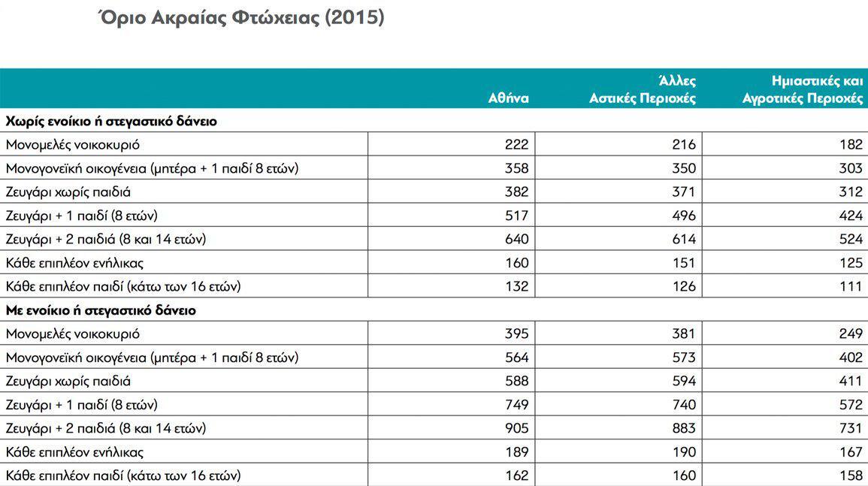Click the cell showing 125
Viewport: 868px width, 486px height.
(850, 263)
